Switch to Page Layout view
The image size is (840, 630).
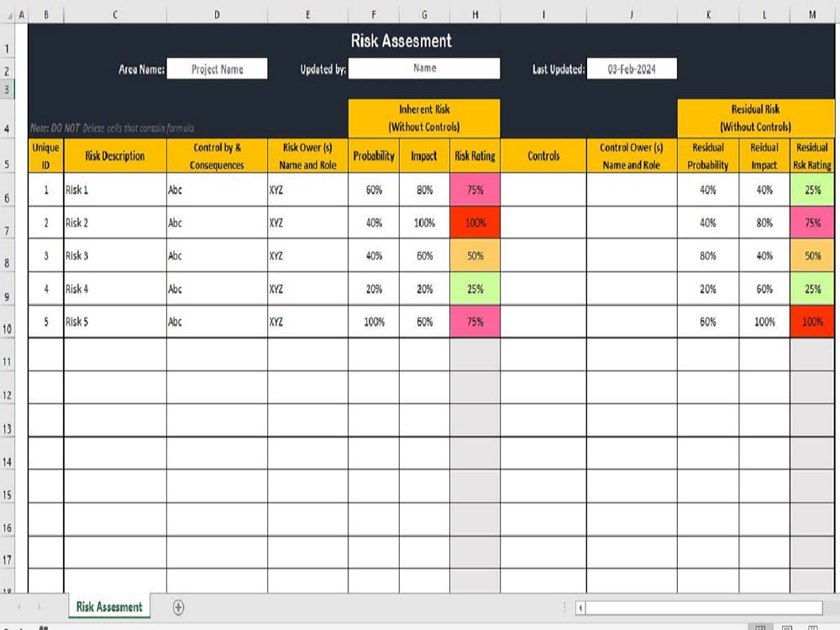(x=788, y=627)
